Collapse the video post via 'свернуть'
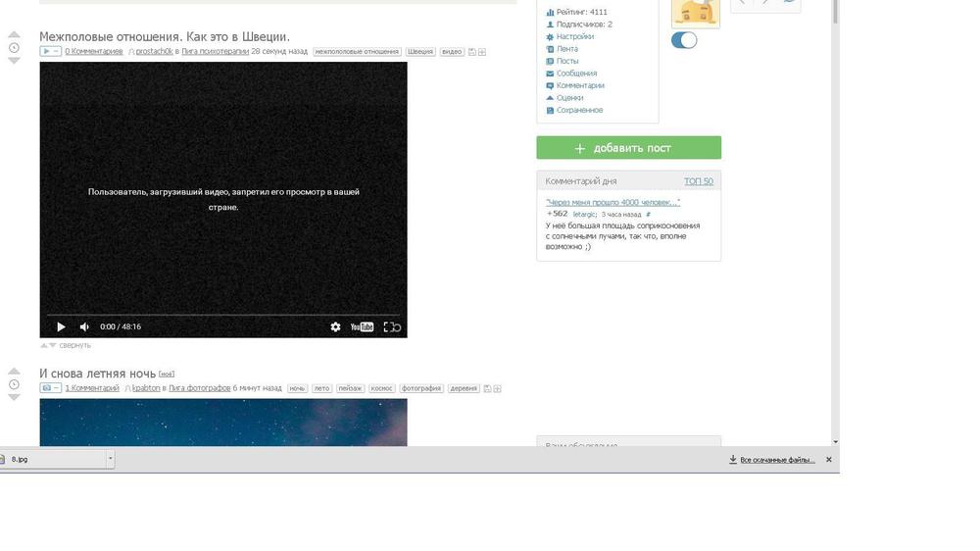 point(73,345)
